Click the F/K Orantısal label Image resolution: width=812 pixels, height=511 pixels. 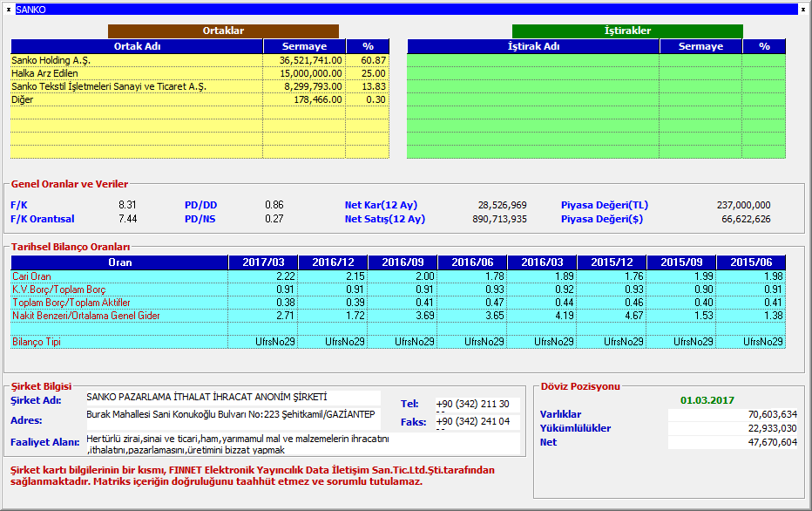pos(43,219)
